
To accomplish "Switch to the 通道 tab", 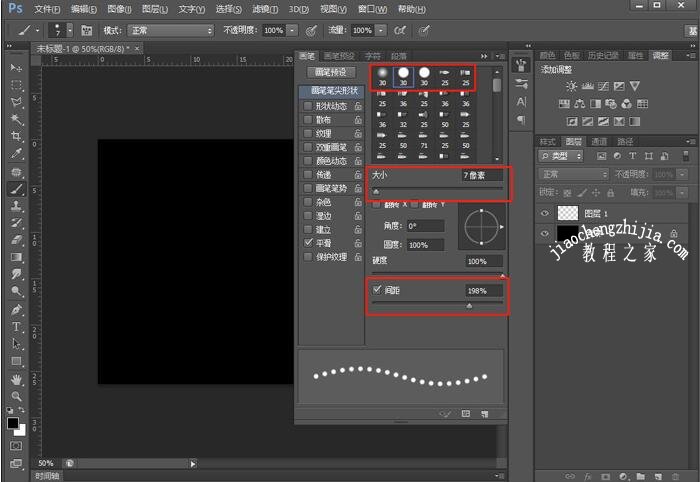I will [x=598, y=141].
